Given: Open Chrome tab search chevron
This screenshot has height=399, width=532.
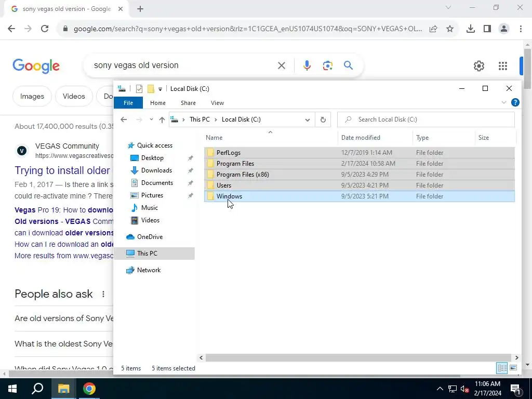Looking at the screenshot, I should (x=448, y=7).
